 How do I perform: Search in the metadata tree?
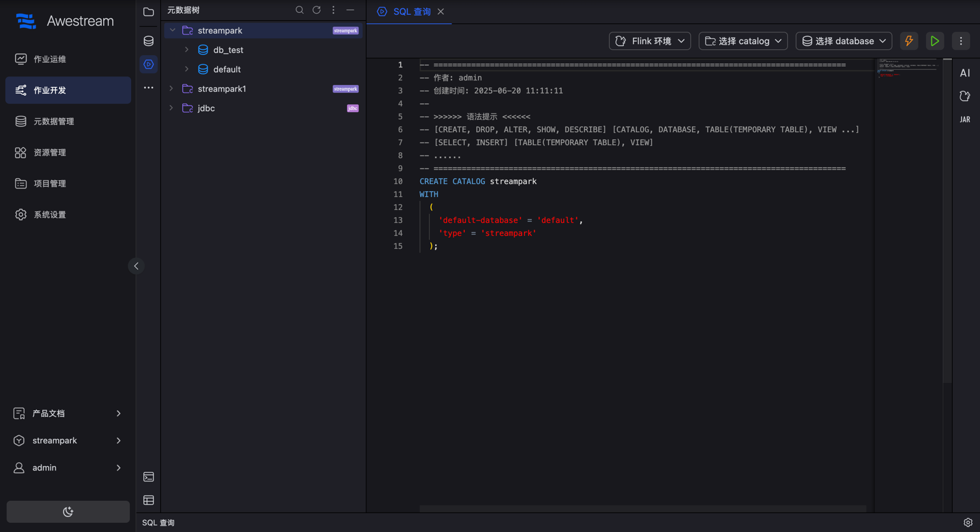point(300,10)
